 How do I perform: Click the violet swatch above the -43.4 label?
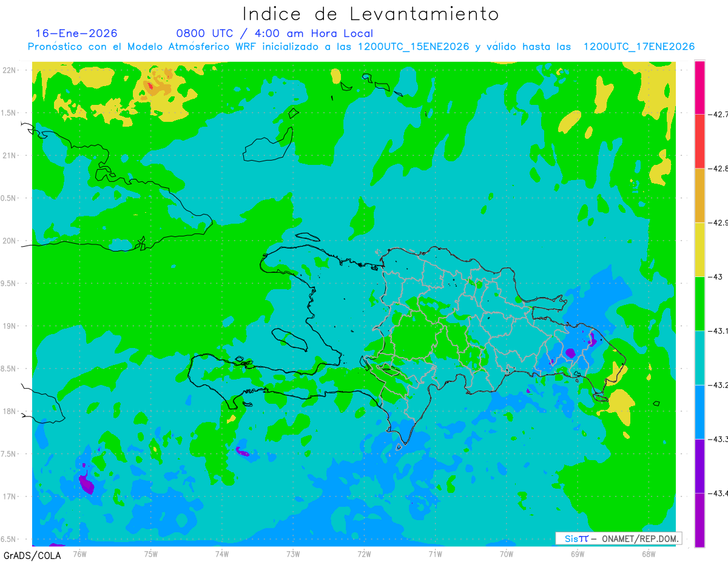[699, 466]
